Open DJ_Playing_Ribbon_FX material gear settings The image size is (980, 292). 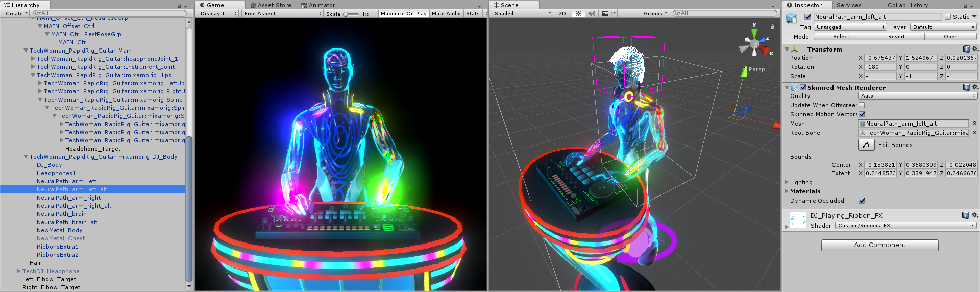click(975, 215)
